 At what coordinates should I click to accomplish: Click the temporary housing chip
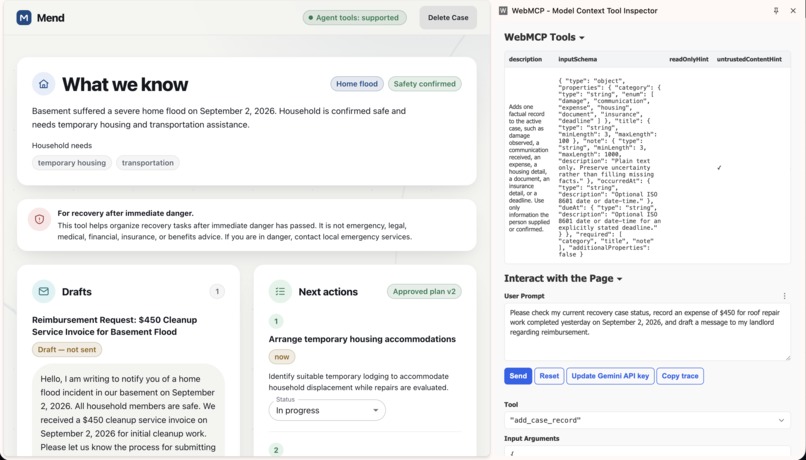point(71,163)
